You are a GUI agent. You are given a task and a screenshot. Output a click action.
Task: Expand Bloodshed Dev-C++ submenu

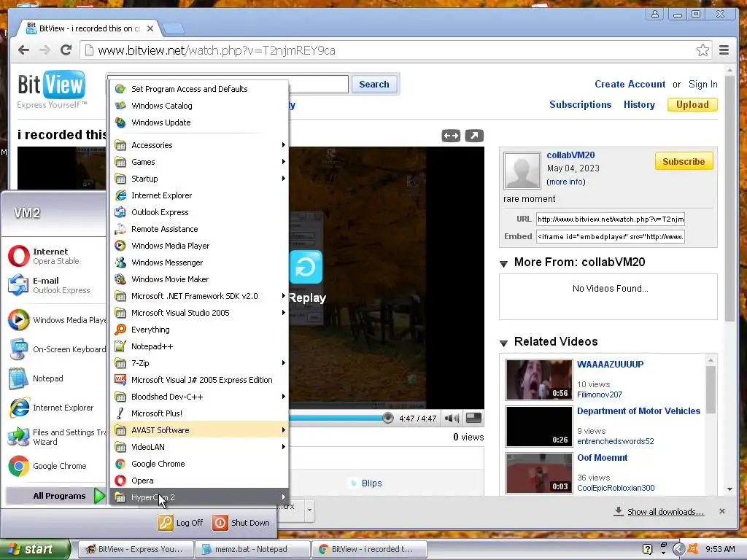(200, 397)
